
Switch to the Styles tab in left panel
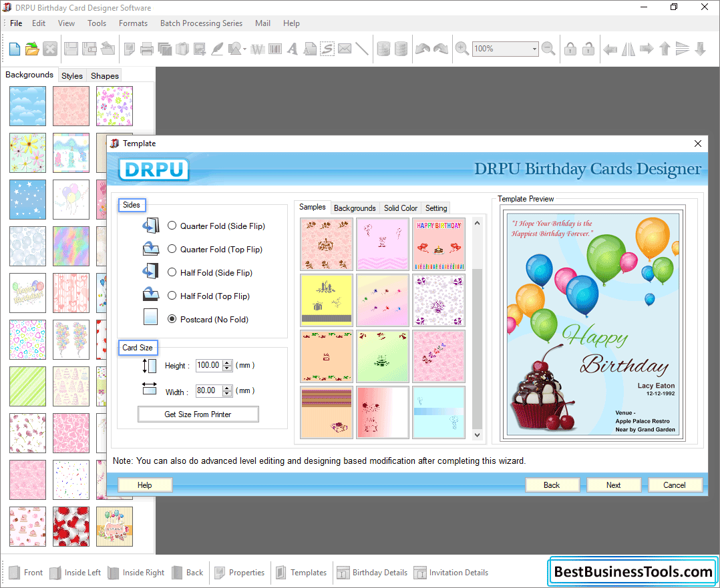(72, 75)
